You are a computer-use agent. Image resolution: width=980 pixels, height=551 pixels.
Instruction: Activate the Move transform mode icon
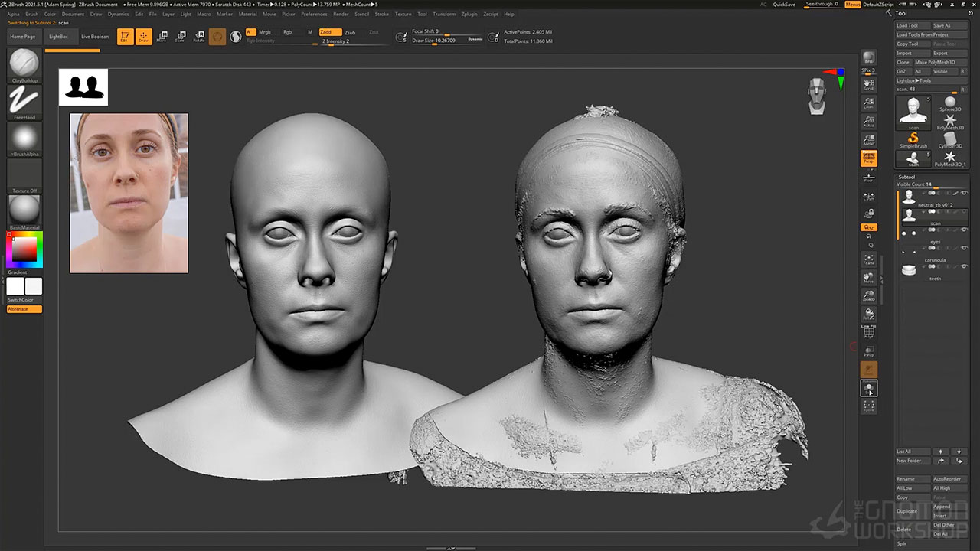(161, 36)
